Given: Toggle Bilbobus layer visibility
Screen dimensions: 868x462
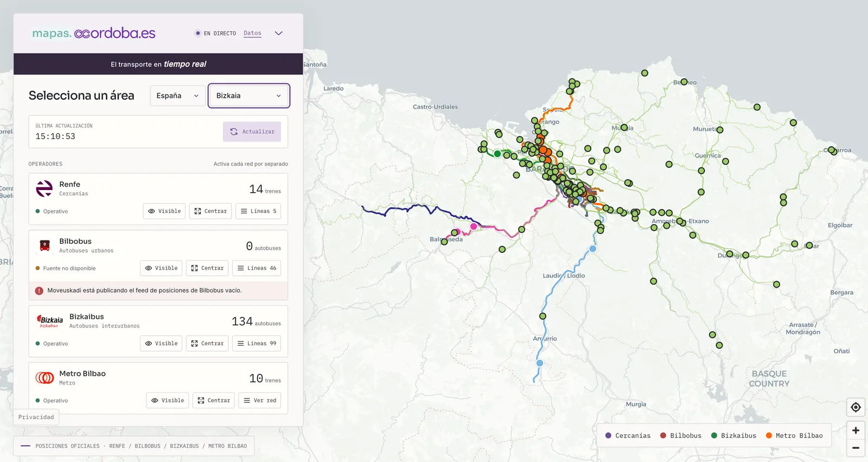Looking at the screenshot, I should click(x=161, y=268).
